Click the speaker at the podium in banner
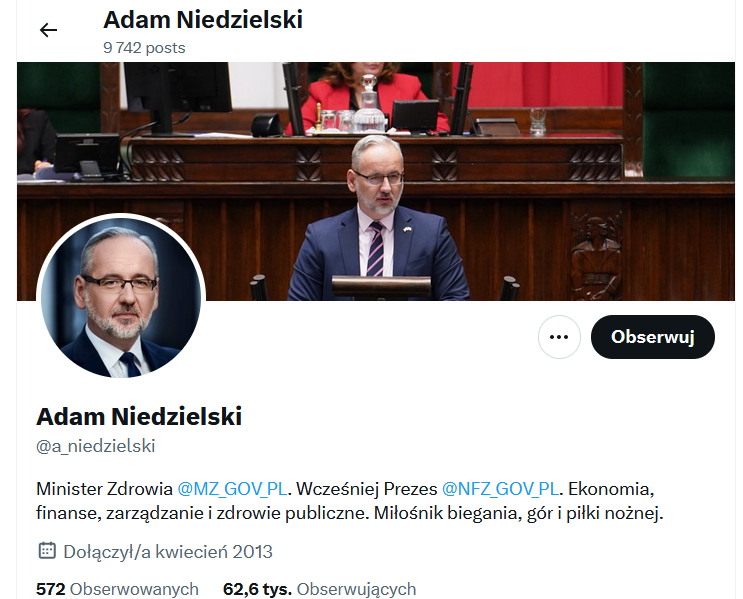This screenshot has height=599, width=743. click(x=378, y=218)
